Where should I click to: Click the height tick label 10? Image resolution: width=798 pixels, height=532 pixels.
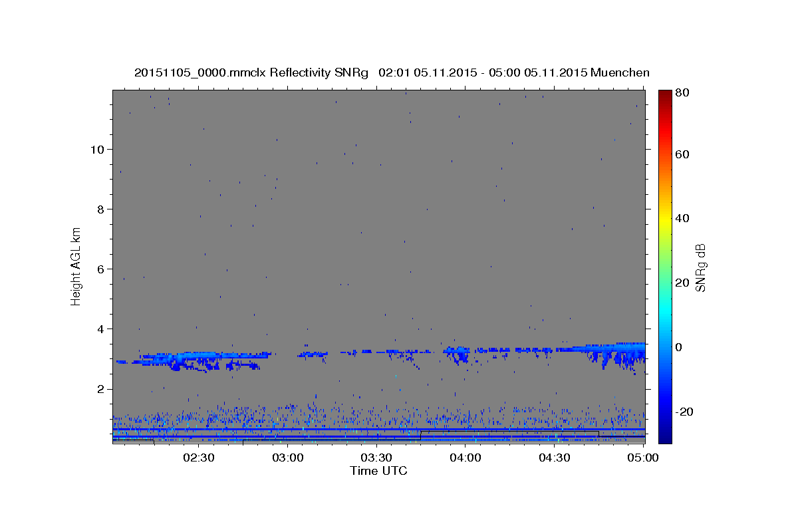[97, 149]
